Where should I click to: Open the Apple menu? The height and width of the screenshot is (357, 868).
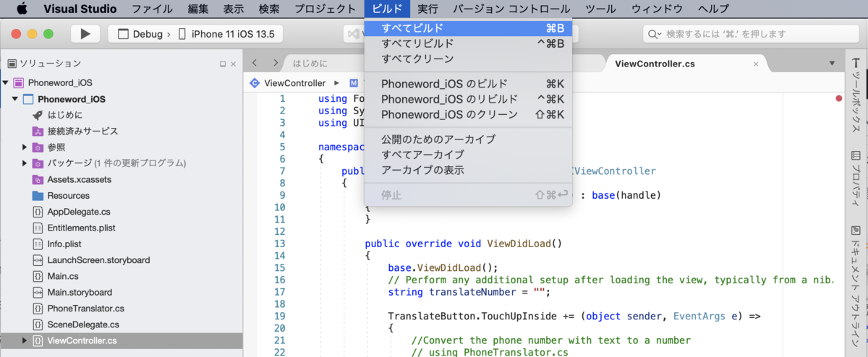coord(21,9)
